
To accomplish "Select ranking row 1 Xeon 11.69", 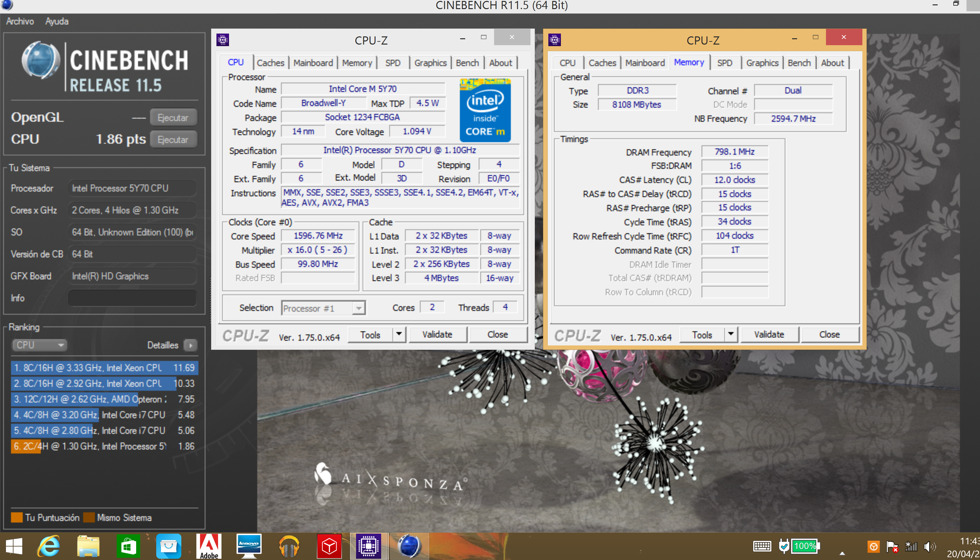I will pos(104,368).
